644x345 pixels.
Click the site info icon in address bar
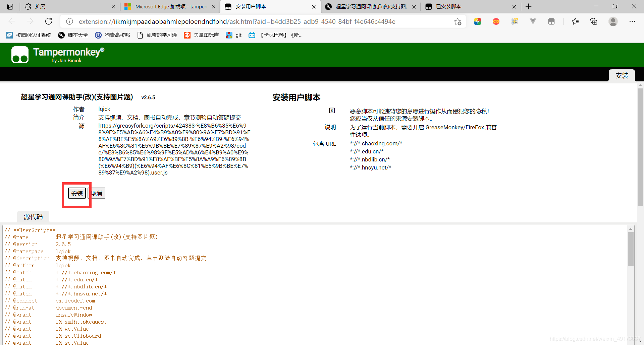pyautogui.click(x=69, y=21)
